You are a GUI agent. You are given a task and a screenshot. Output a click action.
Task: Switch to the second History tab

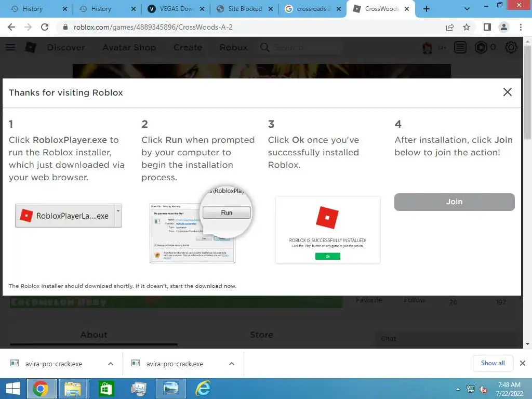[x=101, y=9]
